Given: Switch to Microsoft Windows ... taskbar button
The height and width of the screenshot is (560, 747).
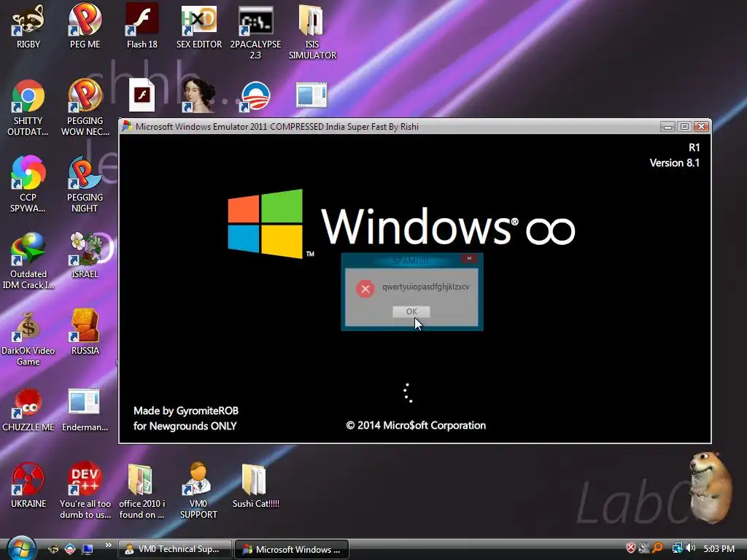Looking at the screenshot, I should point(292,549).
